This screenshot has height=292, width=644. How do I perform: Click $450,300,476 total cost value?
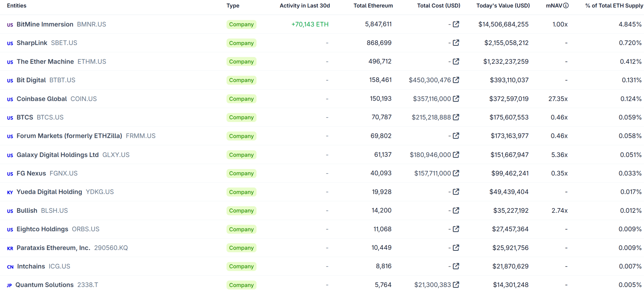pos(430,80)
